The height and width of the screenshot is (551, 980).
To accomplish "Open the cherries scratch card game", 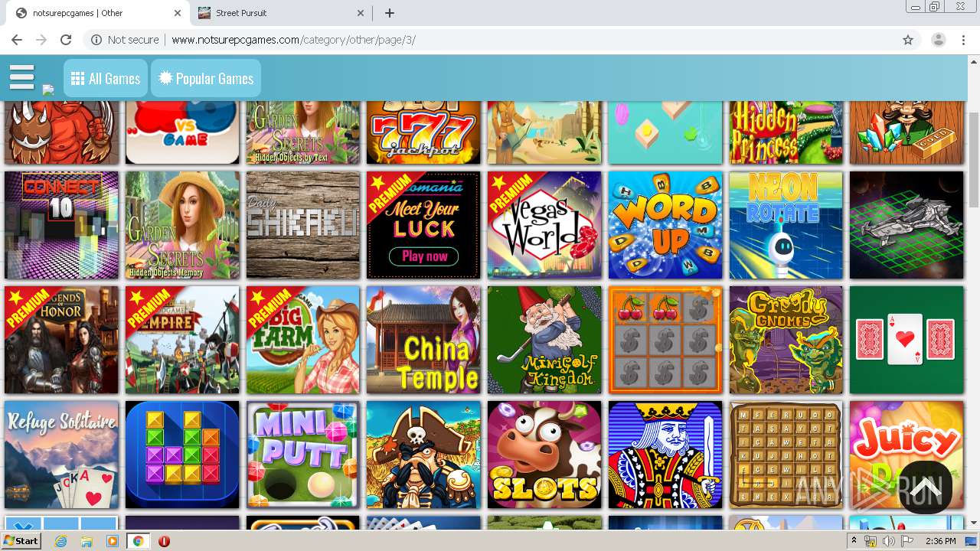I will tap(665, 340).
